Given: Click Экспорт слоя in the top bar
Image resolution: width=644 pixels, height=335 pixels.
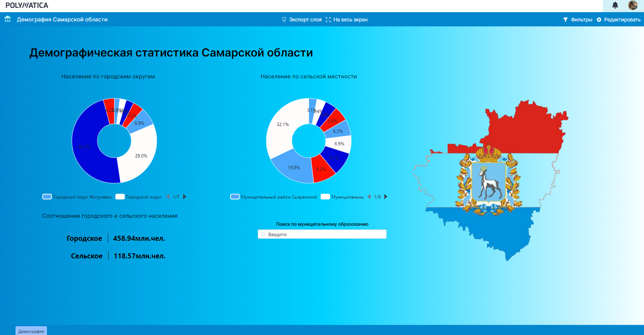Looking at the screenshot, I should tap(302, 20).
